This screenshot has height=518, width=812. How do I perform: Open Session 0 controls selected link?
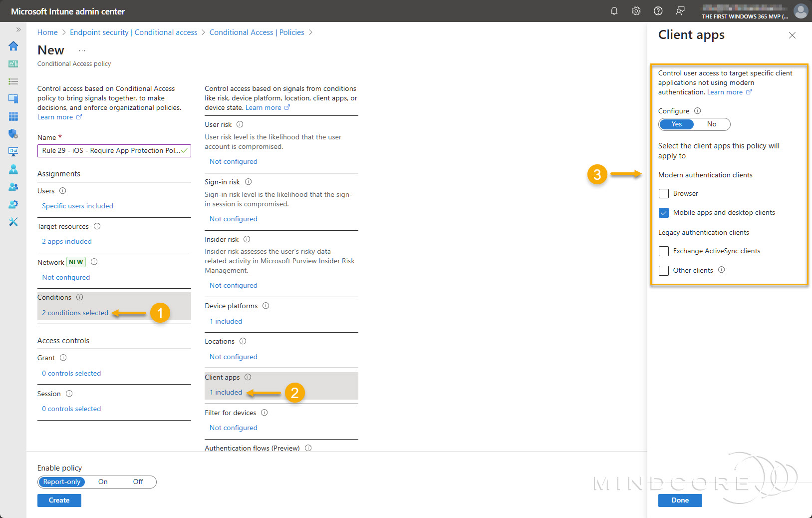coord(71,409)
